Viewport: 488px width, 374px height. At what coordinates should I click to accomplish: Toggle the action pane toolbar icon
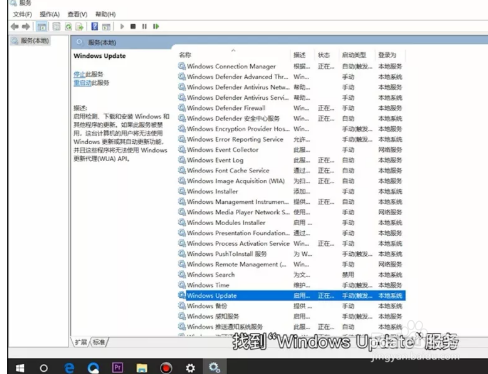106,26
